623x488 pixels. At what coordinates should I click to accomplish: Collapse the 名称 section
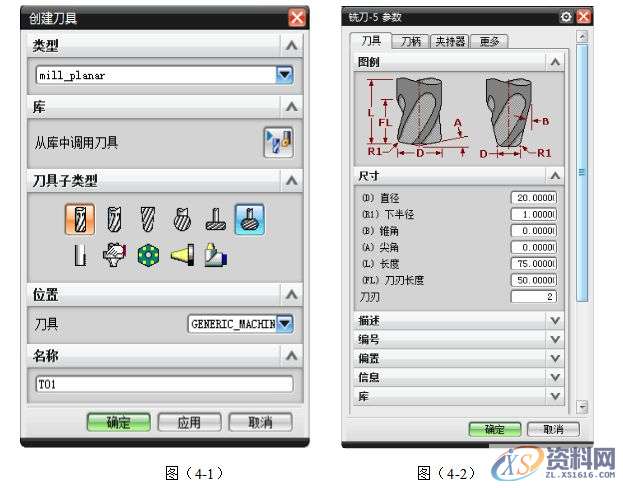292,355
